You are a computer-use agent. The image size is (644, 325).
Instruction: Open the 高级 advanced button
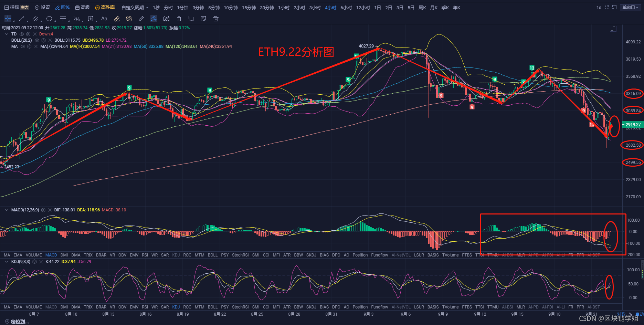click(x=83, y=7)
